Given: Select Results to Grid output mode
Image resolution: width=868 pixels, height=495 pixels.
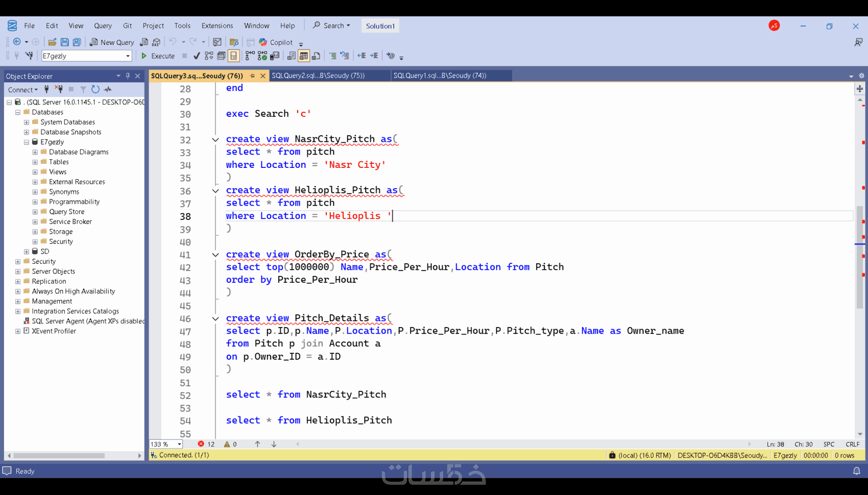Looking at the screenshot, I should pyautogui.click(x=304, y=56).
